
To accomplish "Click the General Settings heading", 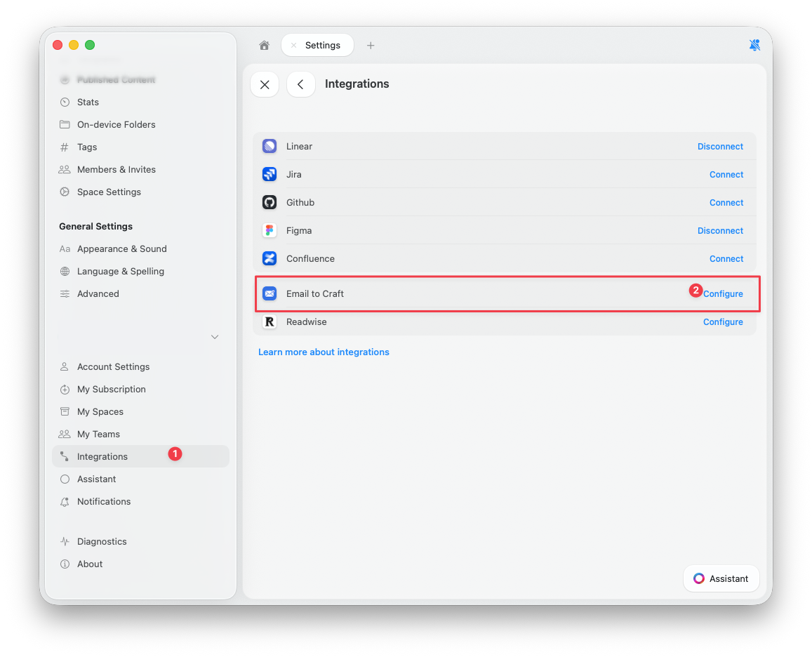I will [x=96, y=227].
